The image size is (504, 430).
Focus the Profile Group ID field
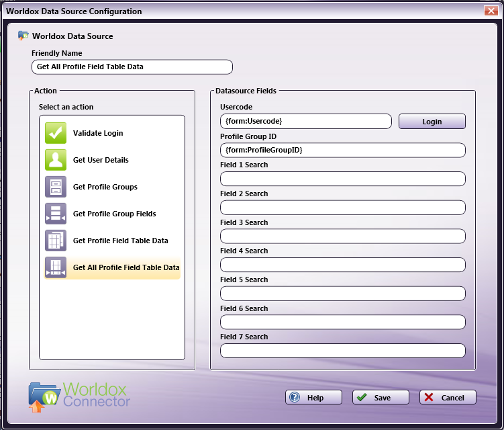343,150
